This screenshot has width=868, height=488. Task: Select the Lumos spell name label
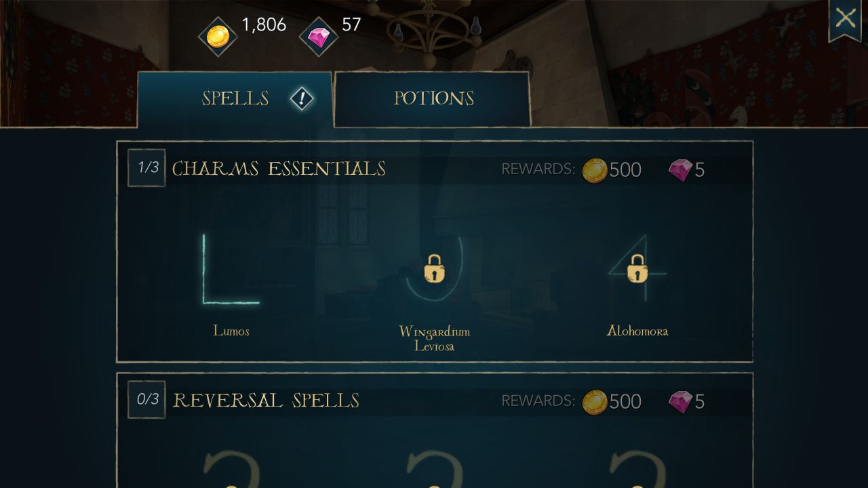(x=231, y=331)
